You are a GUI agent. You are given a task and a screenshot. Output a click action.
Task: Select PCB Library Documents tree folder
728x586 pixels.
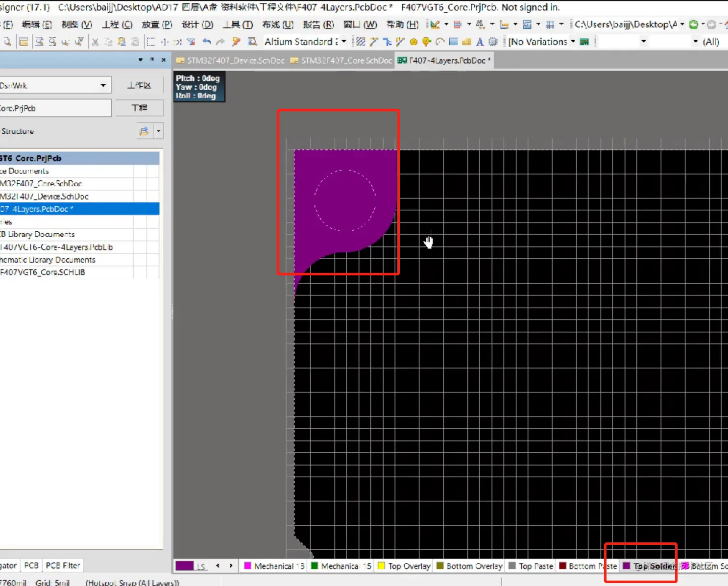[x=79, y=234]
